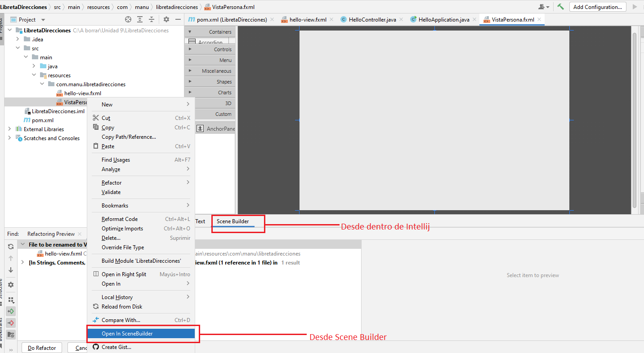Screen dimensions: 644x353
Task: Switch to the Scene Builder tab
Action: pos(233,221)
